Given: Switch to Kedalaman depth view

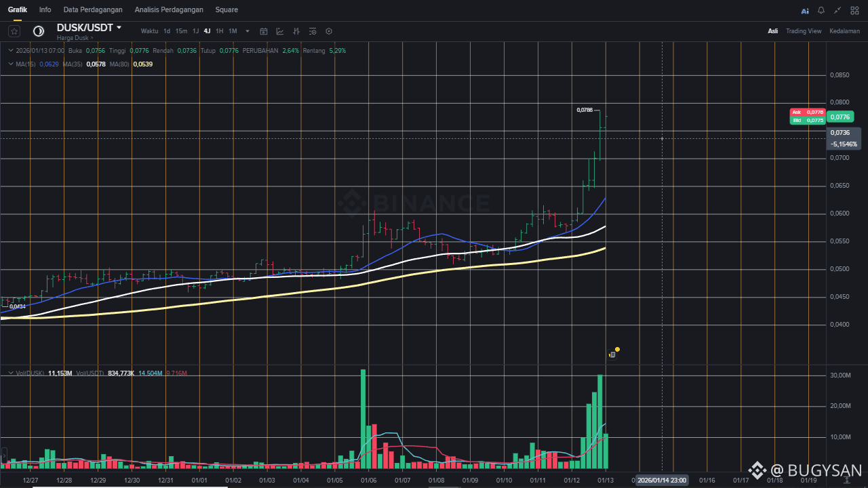Looking at the screenshot, I should tap(844, 31).
